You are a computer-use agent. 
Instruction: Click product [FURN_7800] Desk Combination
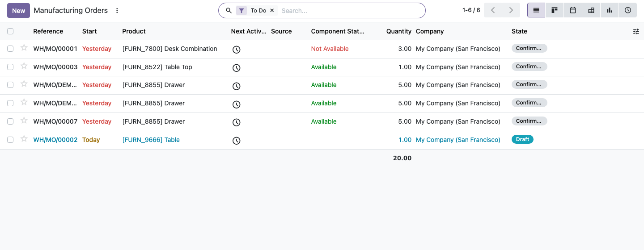tap(169, 49)
